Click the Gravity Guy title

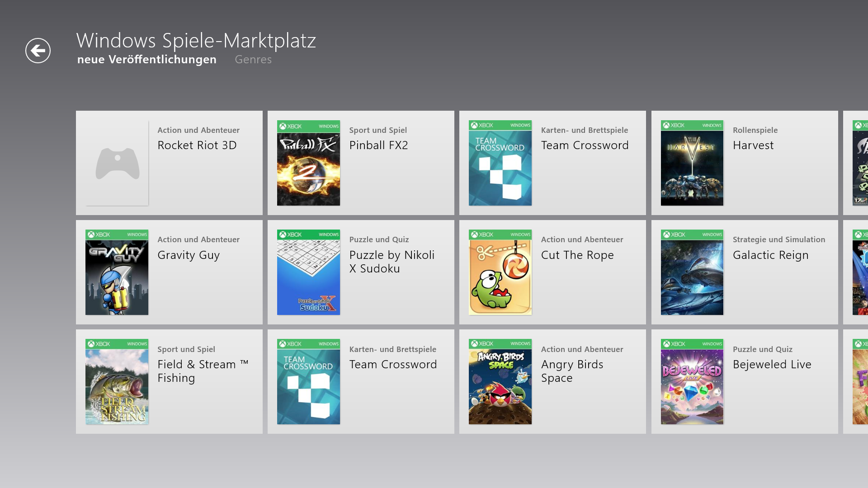[189, 255]
